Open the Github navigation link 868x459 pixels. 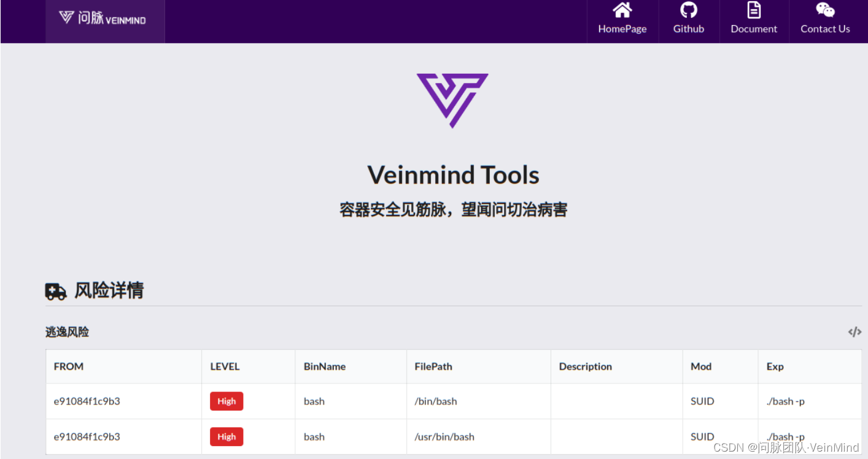tap(688, 28)
